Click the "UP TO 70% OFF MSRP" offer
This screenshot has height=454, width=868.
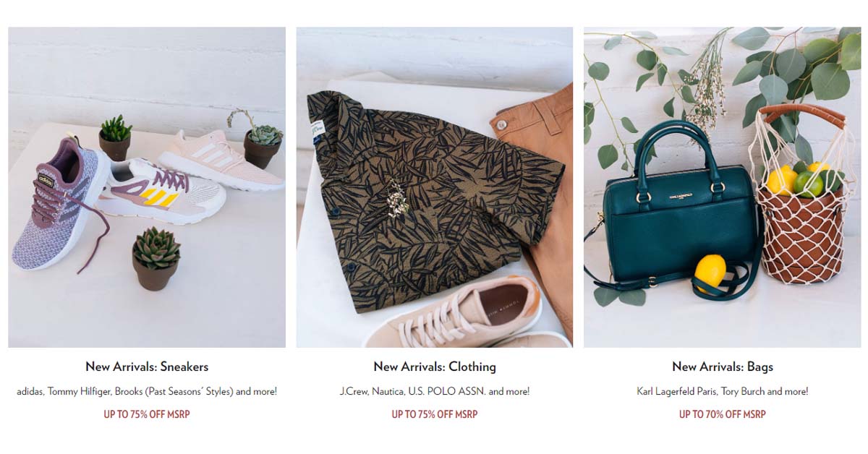(x=723, y=414)
